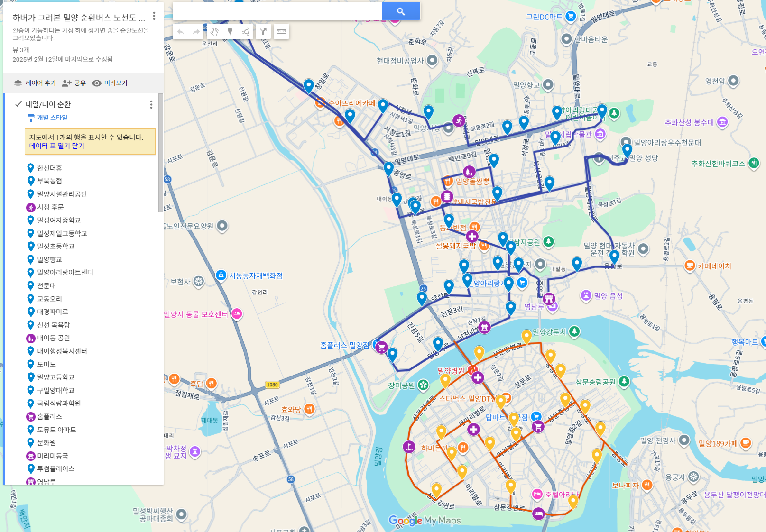
Task: Click into the map search field
Action: 277,11
